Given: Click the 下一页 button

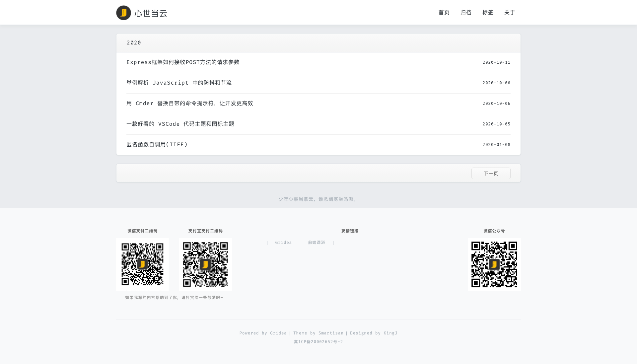Looking at the screenshot, I should pyautogui.click(x=491, y=174).
